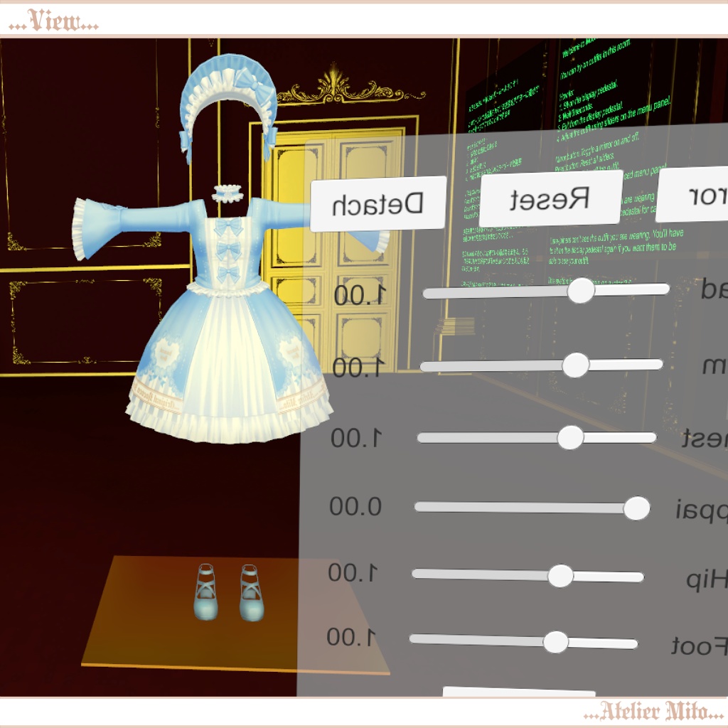This screenshot has height=728, width=728.
Task: Click the left blue shoe on pedestal
Action: point(205,592)
